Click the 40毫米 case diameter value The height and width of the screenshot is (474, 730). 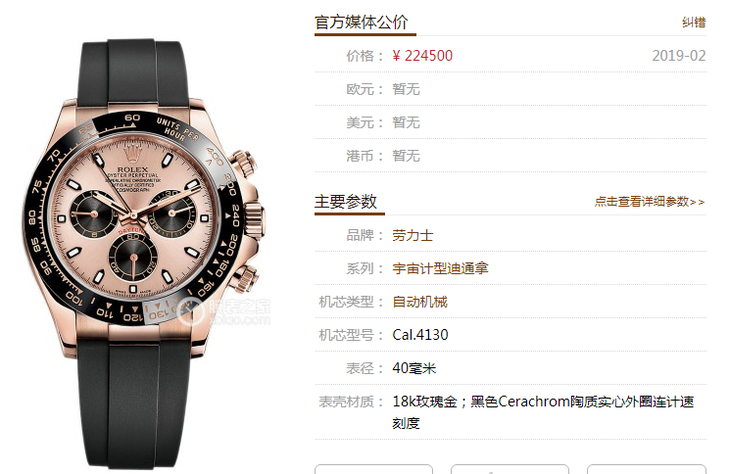pos(414,368)
